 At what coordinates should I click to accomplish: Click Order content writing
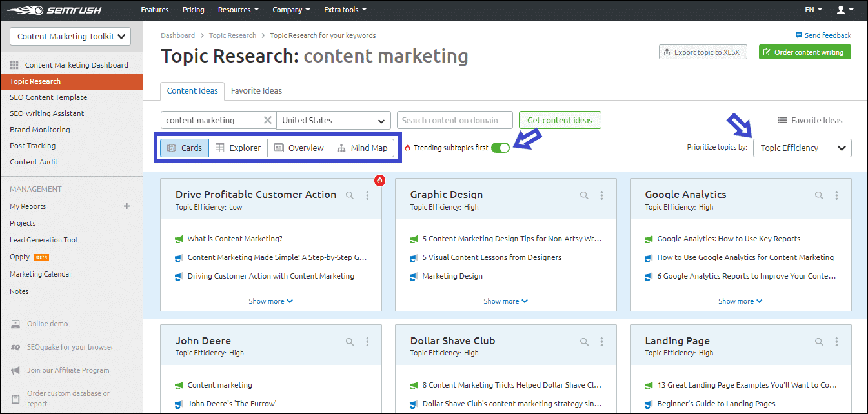[804, 52]
